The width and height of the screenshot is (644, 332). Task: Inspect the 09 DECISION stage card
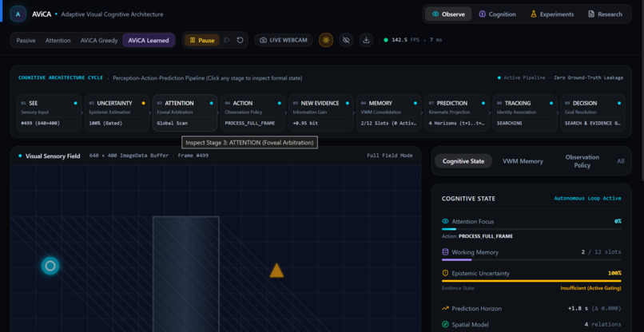593,113
